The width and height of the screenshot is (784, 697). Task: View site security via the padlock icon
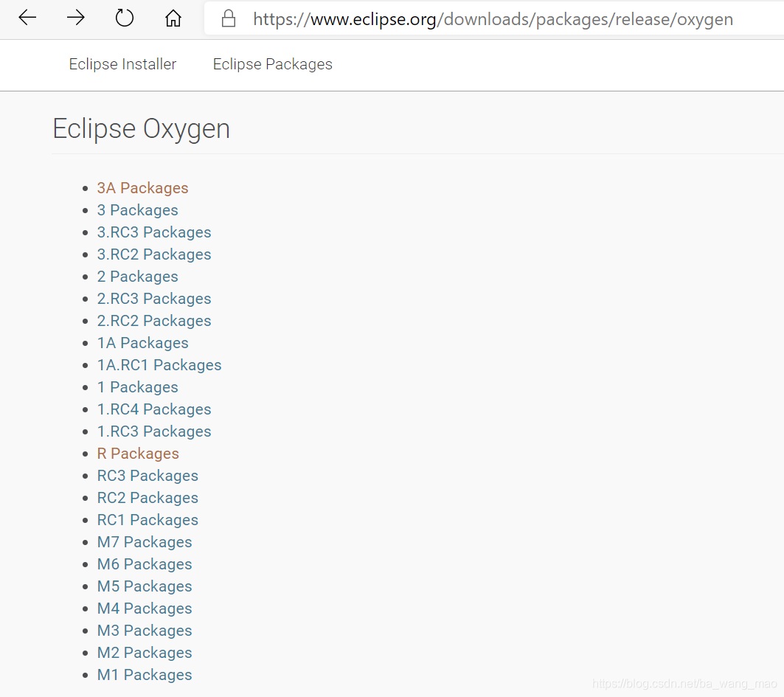tap(229, 18)
